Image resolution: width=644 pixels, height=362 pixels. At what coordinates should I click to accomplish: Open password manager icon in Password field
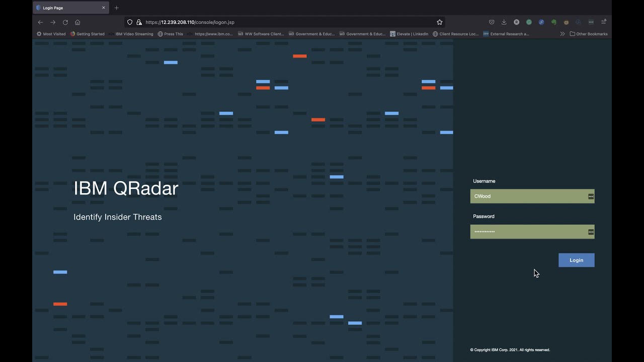click(x=591, y=232)
